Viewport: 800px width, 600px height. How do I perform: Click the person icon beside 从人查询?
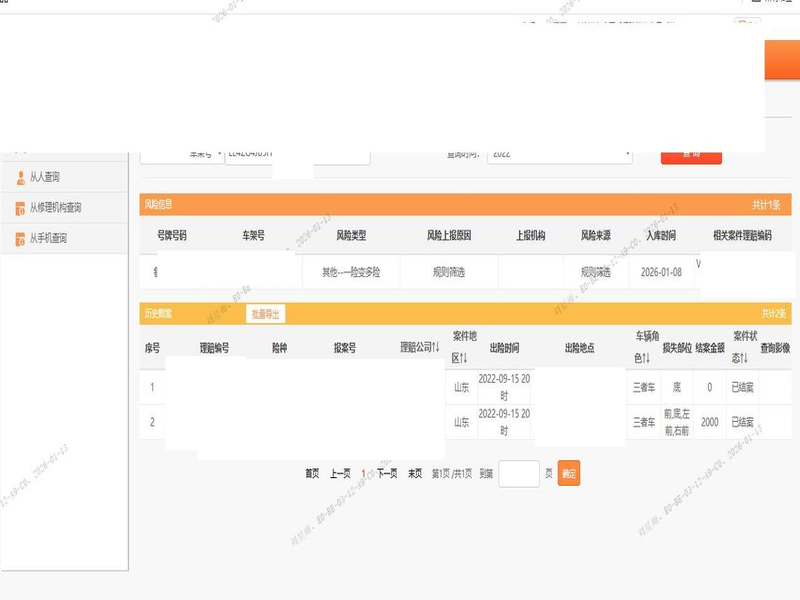pos(20,177)
